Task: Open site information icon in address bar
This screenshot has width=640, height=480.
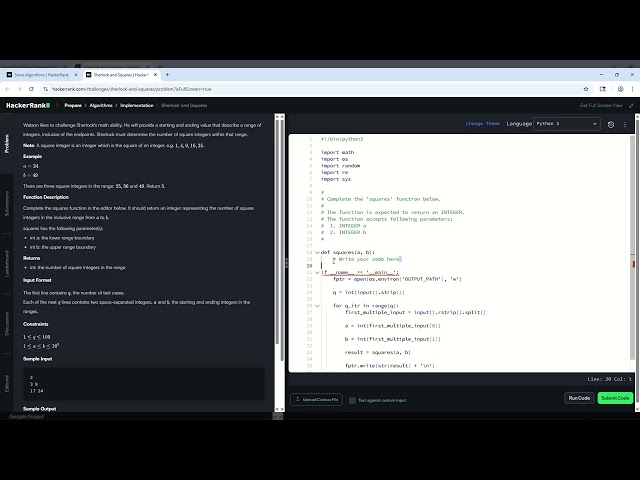Action: click(x=45, y=89)
